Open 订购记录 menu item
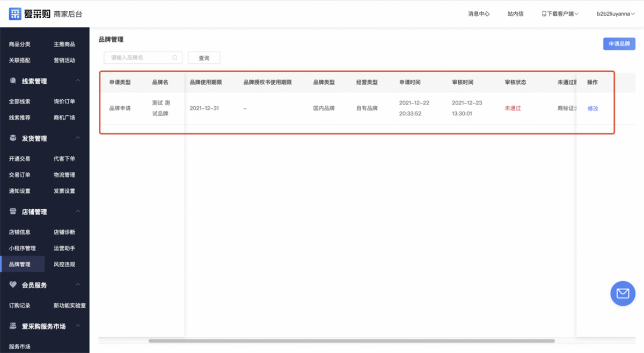Screen dimensions: 644x353 20,306
